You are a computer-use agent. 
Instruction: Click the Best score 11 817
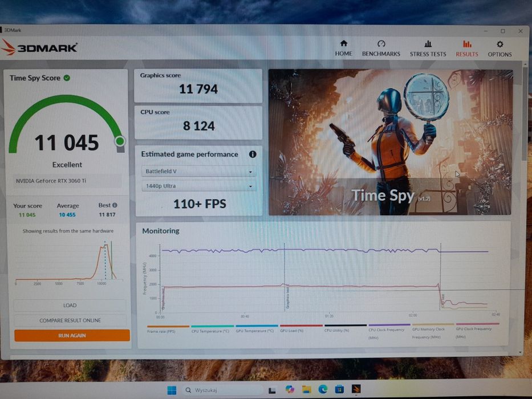click(x=107, y=214)
